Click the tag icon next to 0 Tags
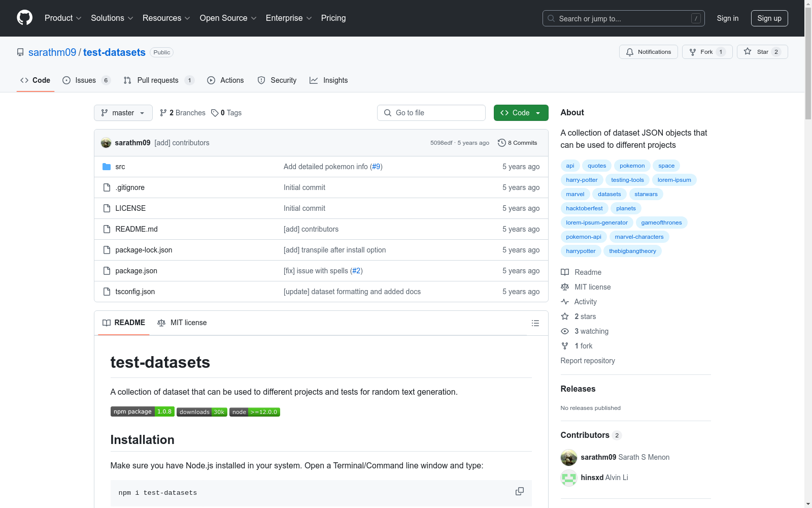This screenshot has height=508, width=812. pos(215,113)
